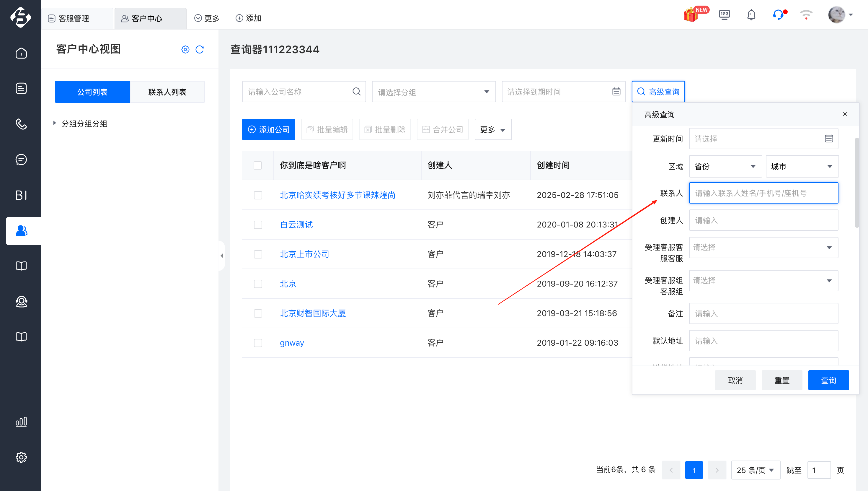
Task: Click the wifi network status icon
Action: (x=806, y=15)
